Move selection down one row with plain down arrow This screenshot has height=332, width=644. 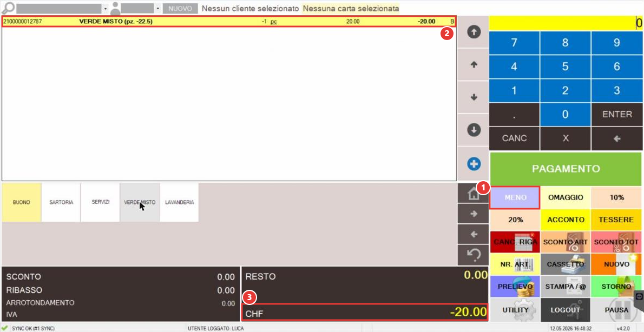coord(474,97)
